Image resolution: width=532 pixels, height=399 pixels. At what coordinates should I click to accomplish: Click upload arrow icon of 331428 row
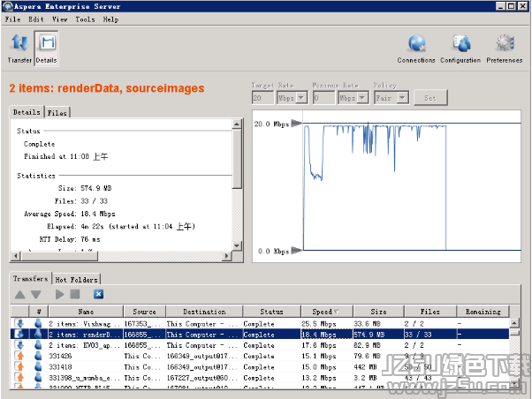[19, 356]
